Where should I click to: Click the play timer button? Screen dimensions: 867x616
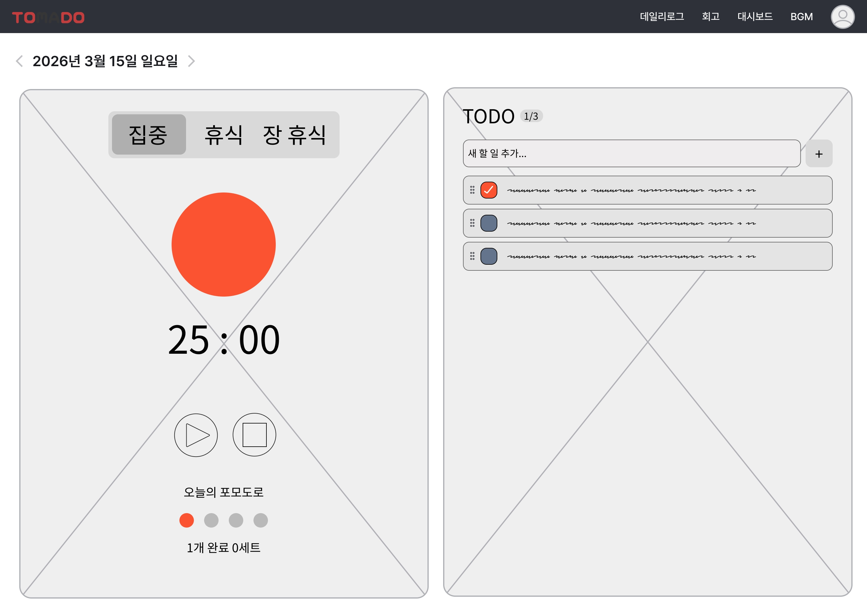pos(196,435)
